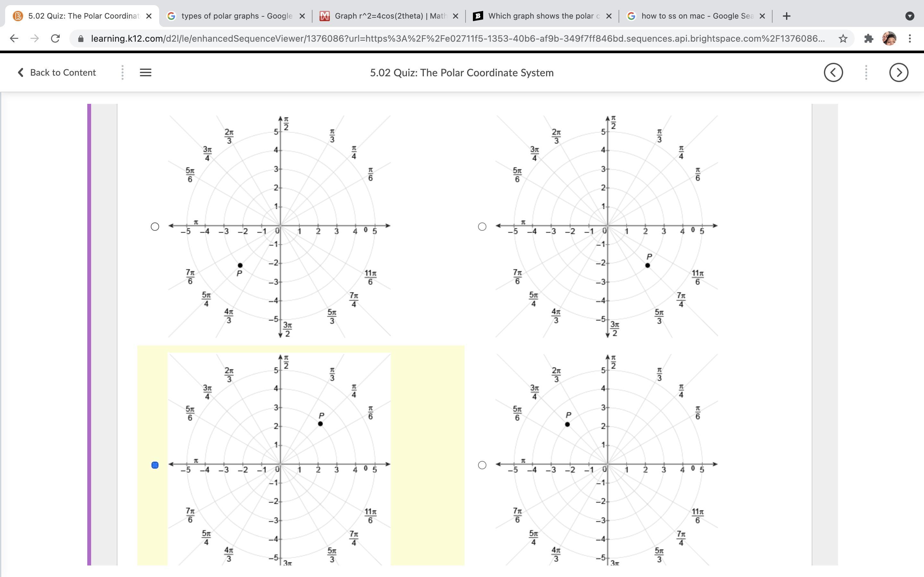Select the graph with P in lower-right quadrant

click(x=482, y=227)
